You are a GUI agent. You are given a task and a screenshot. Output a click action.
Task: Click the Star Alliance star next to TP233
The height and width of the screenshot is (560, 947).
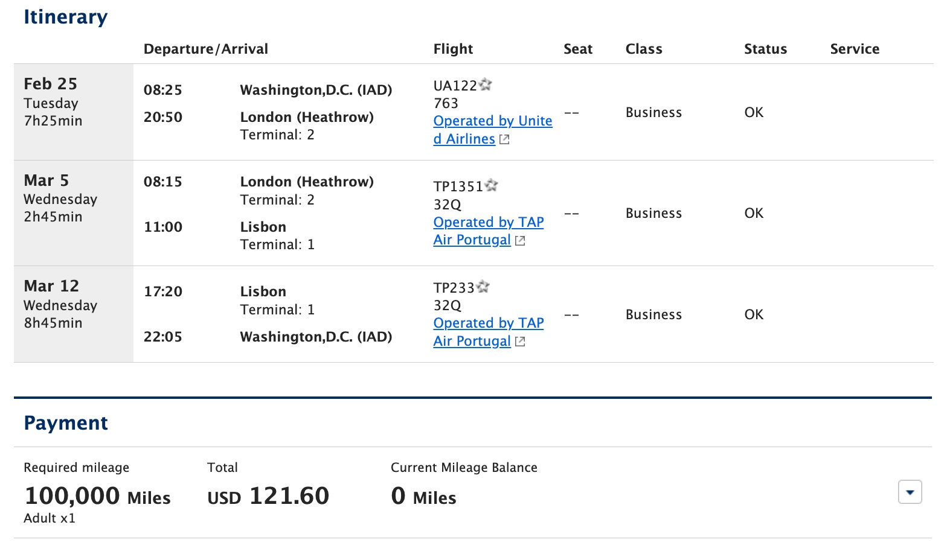point(483,286)
